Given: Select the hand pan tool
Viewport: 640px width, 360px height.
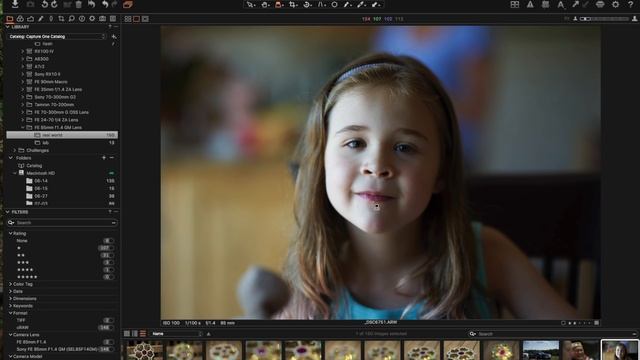Looking at the screenshot, I should [265, 4].
